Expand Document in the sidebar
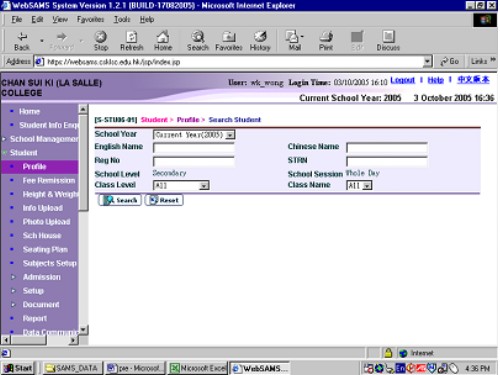This screenshot has width=500, height=375. 41,305
